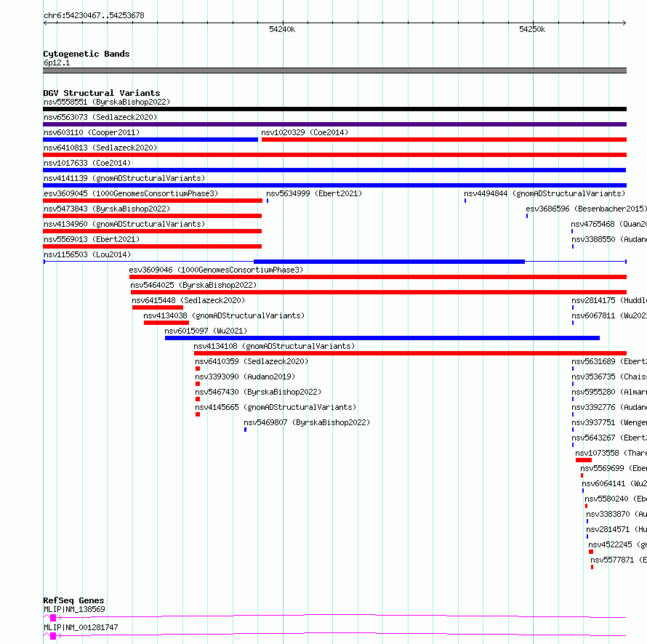Select the magenta exon box of MLIP NM_138569
The width and height of the screenshot is (647, 644).
(x=53, y=618)
